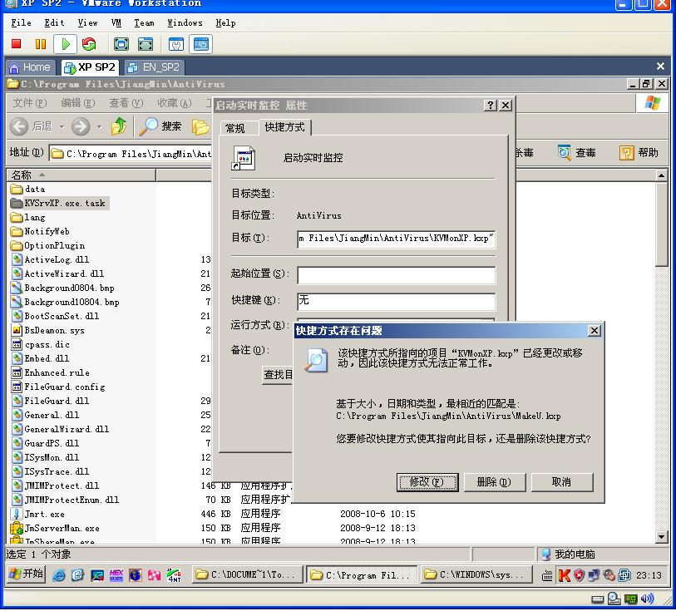Click the VMware quick switch icon
The height and width of the screenshot is (616, 676).
point(146,44)
